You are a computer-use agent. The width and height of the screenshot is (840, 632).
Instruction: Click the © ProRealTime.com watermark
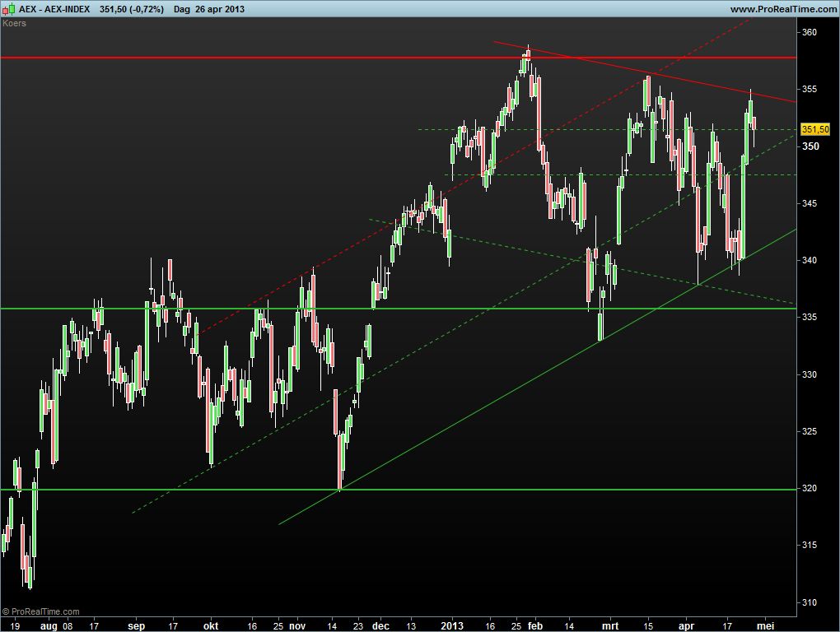pos(41,611)
